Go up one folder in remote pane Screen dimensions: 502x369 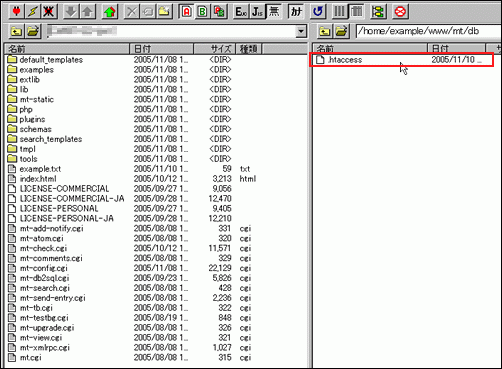(x=325, y=31)
